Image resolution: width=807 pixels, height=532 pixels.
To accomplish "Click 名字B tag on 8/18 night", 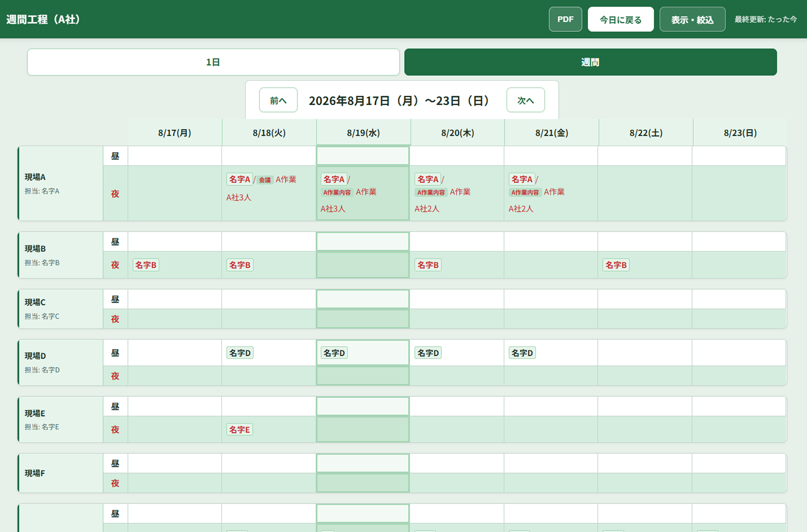I will pyautogui.click(x=240, y=265).
